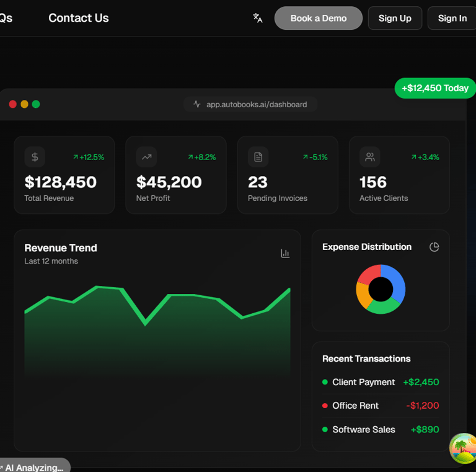This screenshot has width=476, height=472.
Task: Click the 156 Active Clients value
Action: [373, 182]
